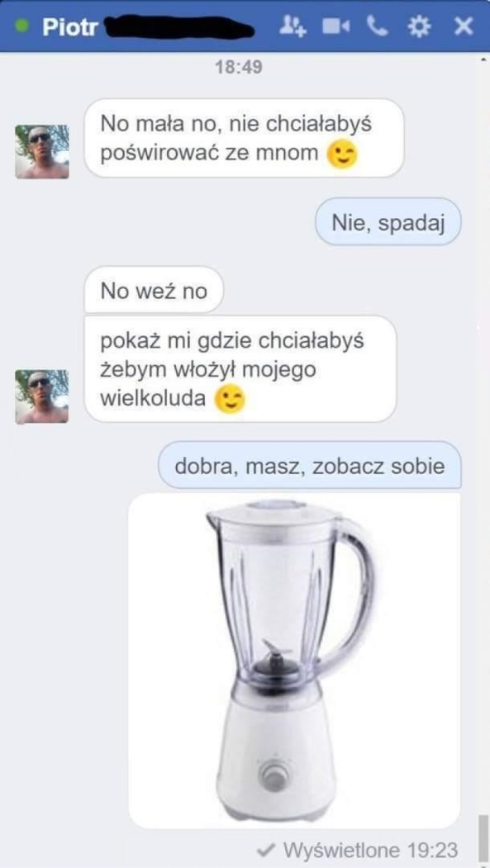Select 'dobra, masz, zobacz sobie' message
The image size is (490, 868).
(x=310, y=465)
